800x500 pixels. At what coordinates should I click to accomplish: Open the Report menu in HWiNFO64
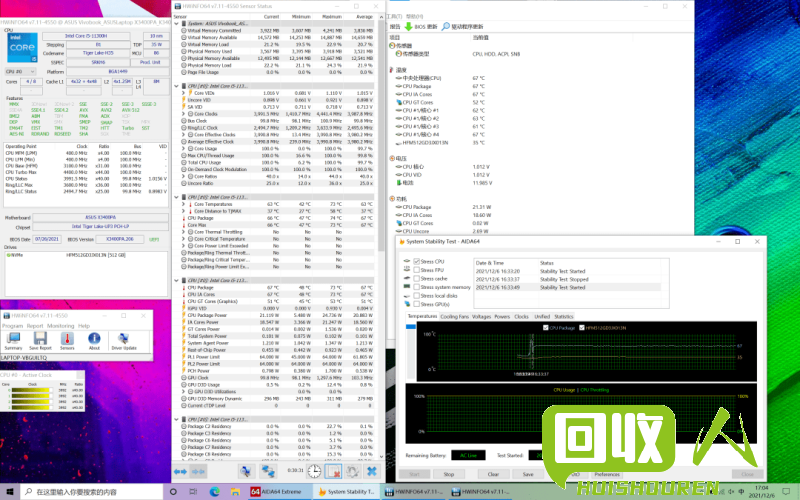(35, 326)
